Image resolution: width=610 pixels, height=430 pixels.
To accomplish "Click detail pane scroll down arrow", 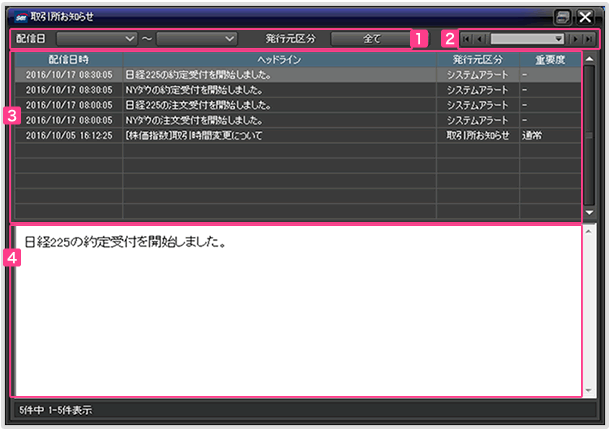I will (x=589, y=390).
